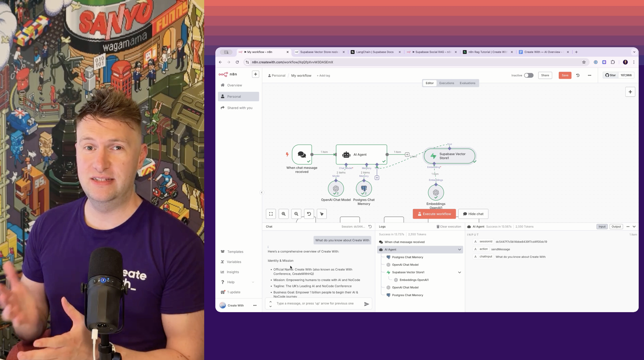Select the zoom out tool on the canvas
The image size is (644, 360).
click(x=296, y=214)
